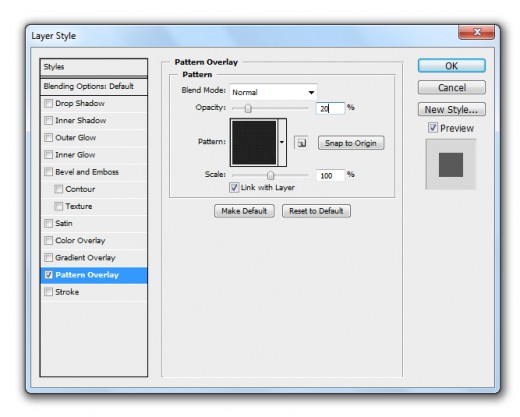Click the Snap to Origin button

click(x=351, y=143)
